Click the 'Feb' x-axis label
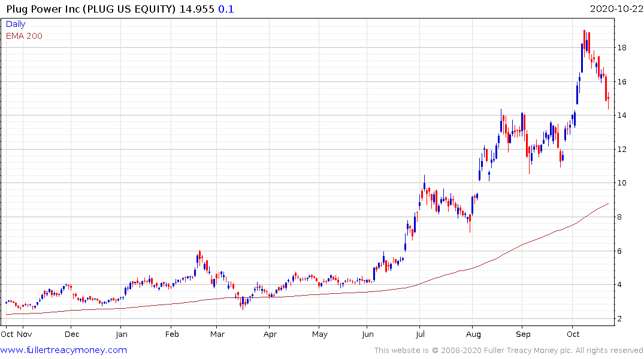 pos(172,334)
